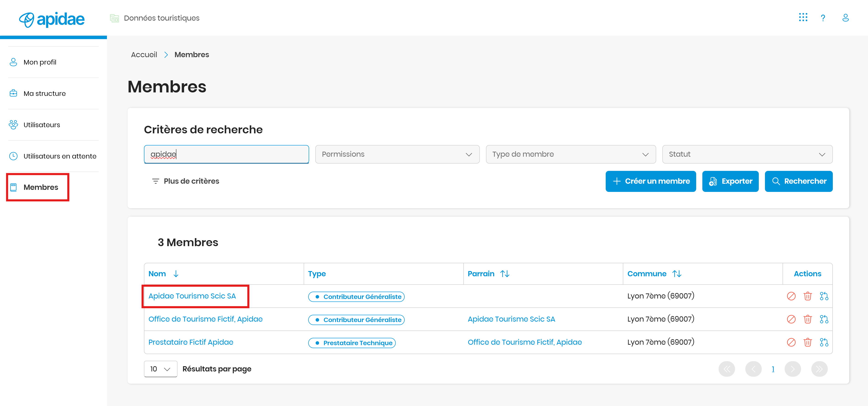Click Créer un membre button
Viewport: 868px width, 406px height.
651,181
